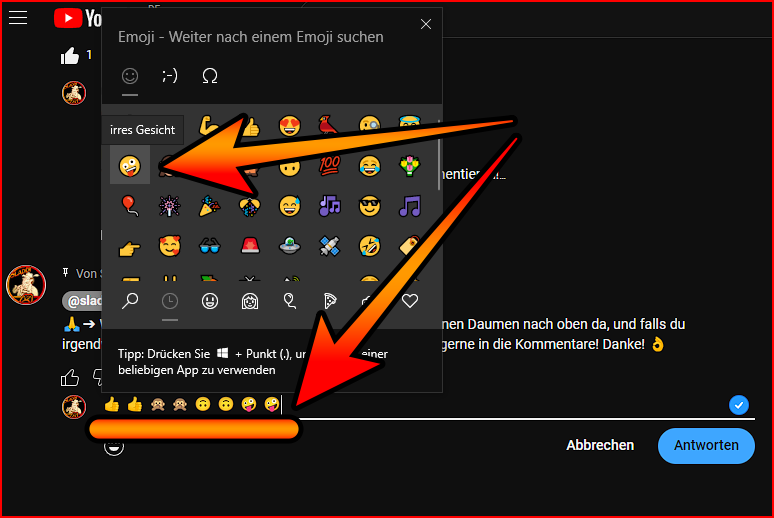Close the emoji picker panel
Screen dimensions: 774x518
click(426, 24)
